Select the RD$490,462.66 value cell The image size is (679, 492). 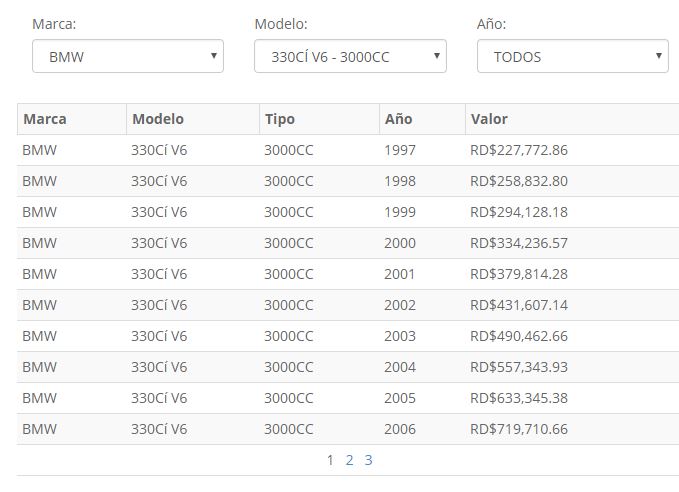[x=518, y=336]
